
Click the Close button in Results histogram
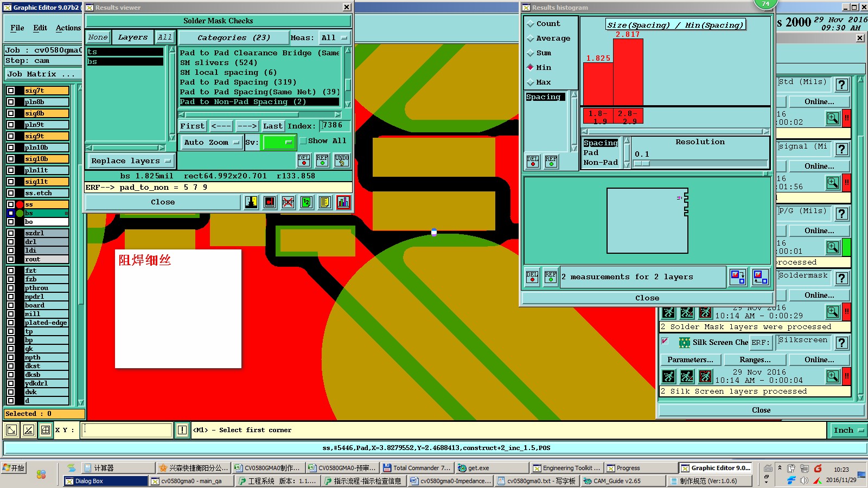coord(647,298)
